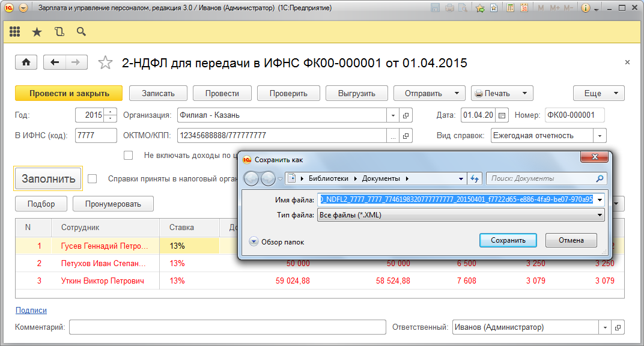Close the 2-НДФЛ document tab
644x346 pixels.
point(627,62)
